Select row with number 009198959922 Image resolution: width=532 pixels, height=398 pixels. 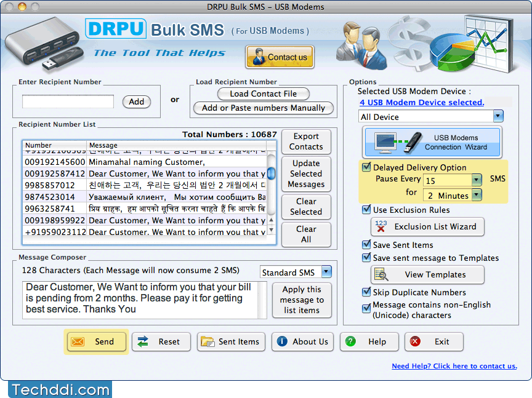(x=145, y=220)
